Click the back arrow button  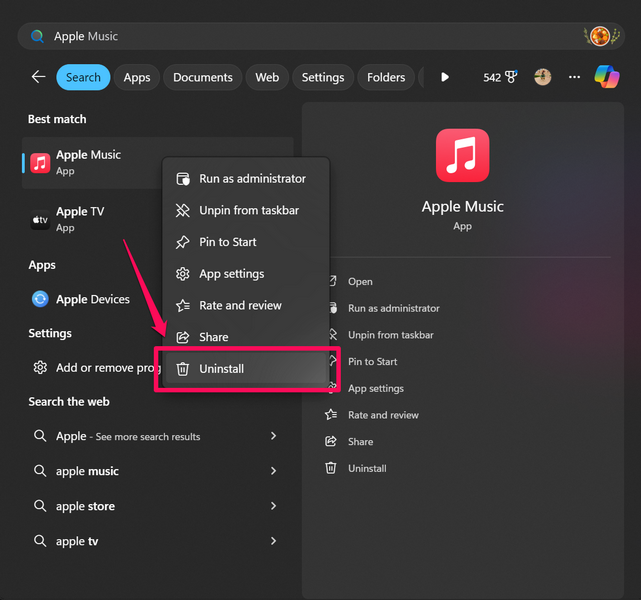tap(38, 77)
